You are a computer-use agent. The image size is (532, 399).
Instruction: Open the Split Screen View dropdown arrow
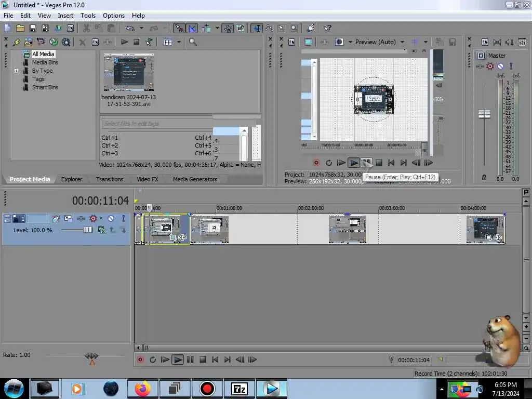[350, 42]
